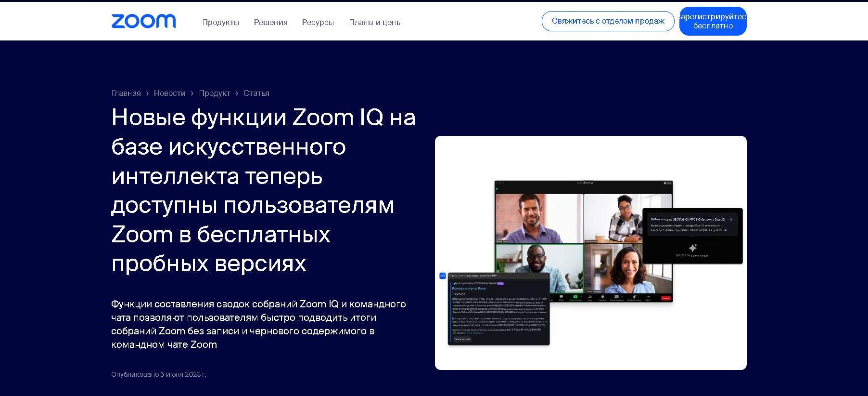Click Зарегистрируйтесь бесплатно button

click(x=713, y=21)
